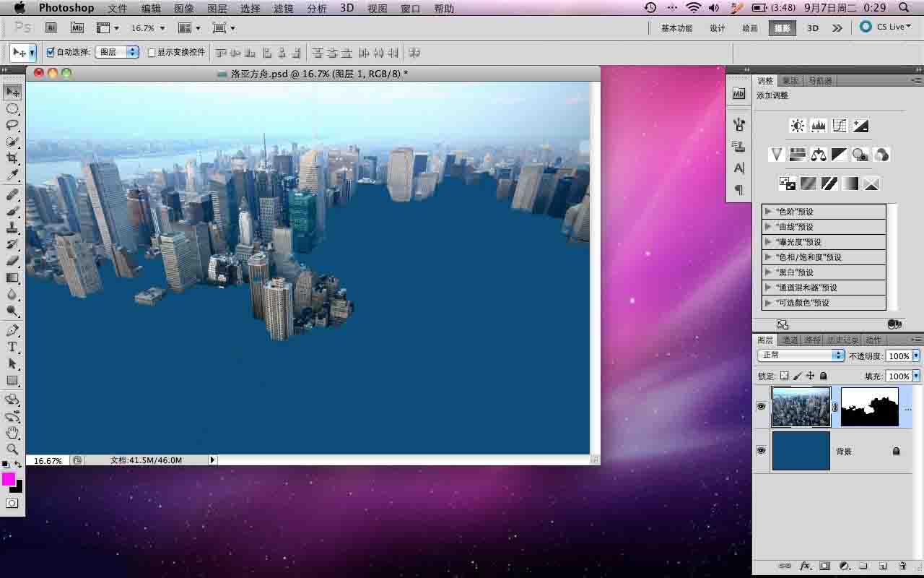Select the Crop tool
This screenshot has width=924, height=578.
click(12, 158)
